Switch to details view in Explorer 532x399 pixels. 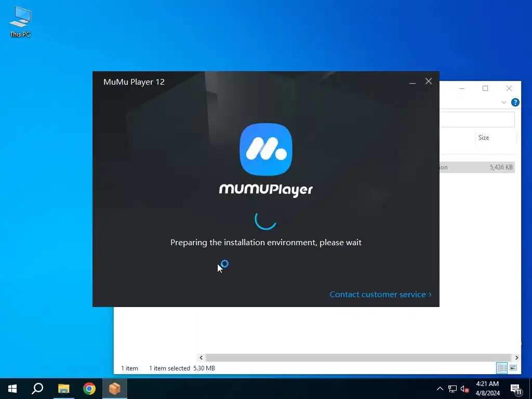coord(502,368)
